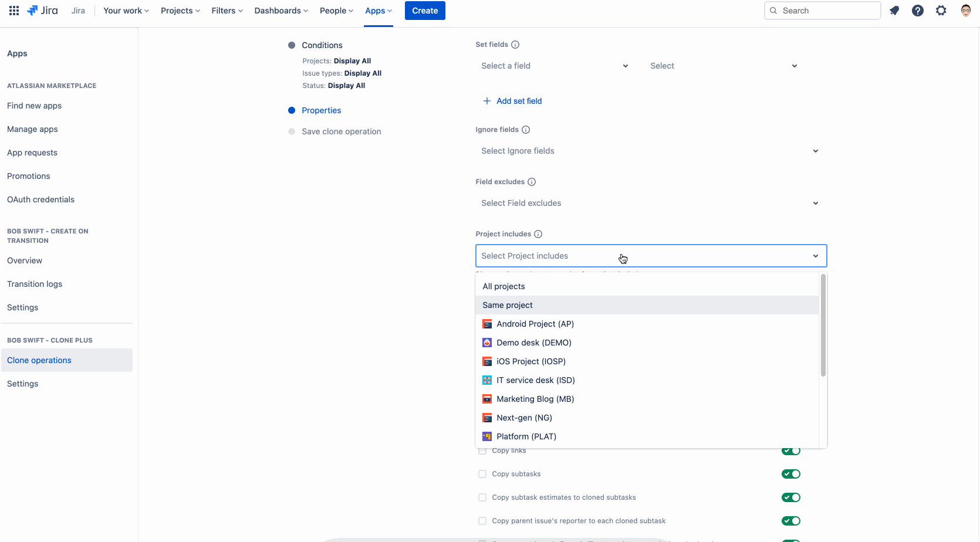Open App requests in sidebar
The height and width of the screenshot is (542, 980).
tap(32, 153)
